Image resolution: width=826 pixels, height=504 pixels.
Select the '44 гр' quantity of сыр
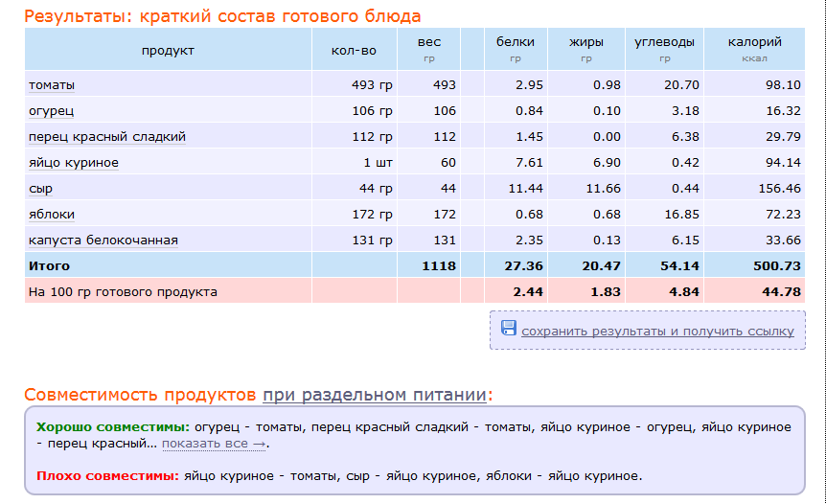(376, 189)
